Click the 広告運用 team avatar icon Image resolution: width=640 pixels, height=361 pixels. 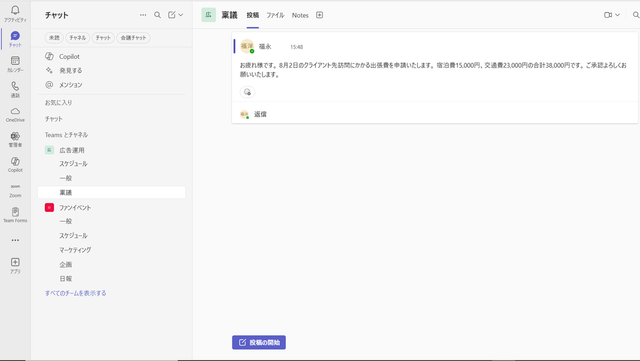49,150
